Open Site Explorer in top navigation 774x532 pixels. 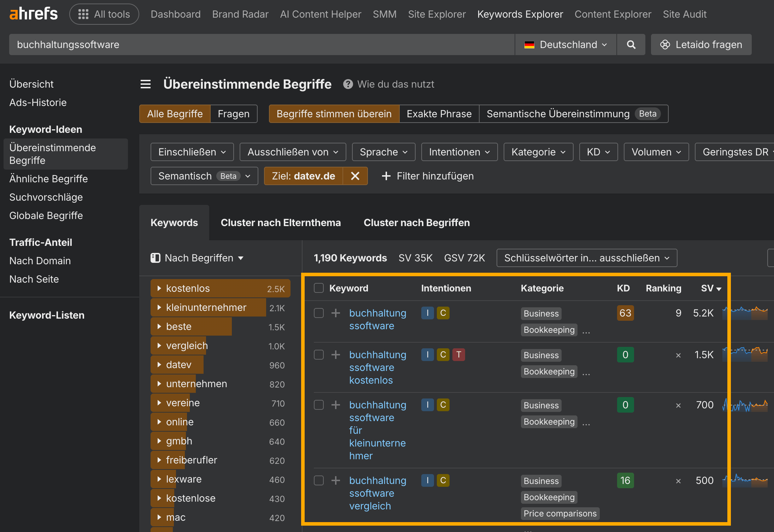437,14
